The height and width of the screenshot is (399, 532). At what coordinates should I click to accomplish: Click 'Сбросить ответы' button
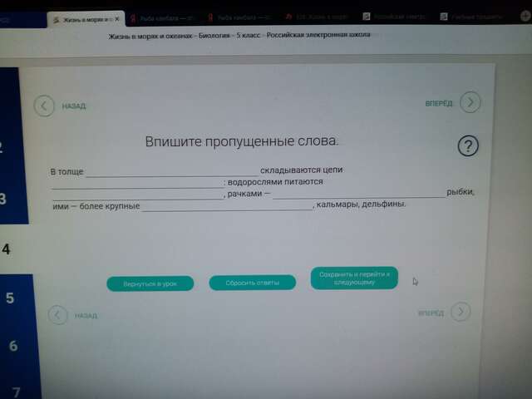253,283
